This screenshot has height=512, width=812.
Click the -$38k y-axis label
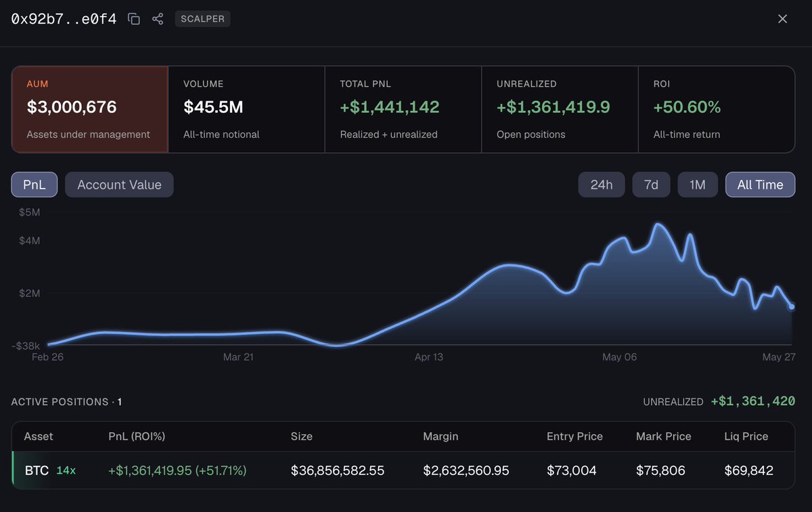point(26,346)
